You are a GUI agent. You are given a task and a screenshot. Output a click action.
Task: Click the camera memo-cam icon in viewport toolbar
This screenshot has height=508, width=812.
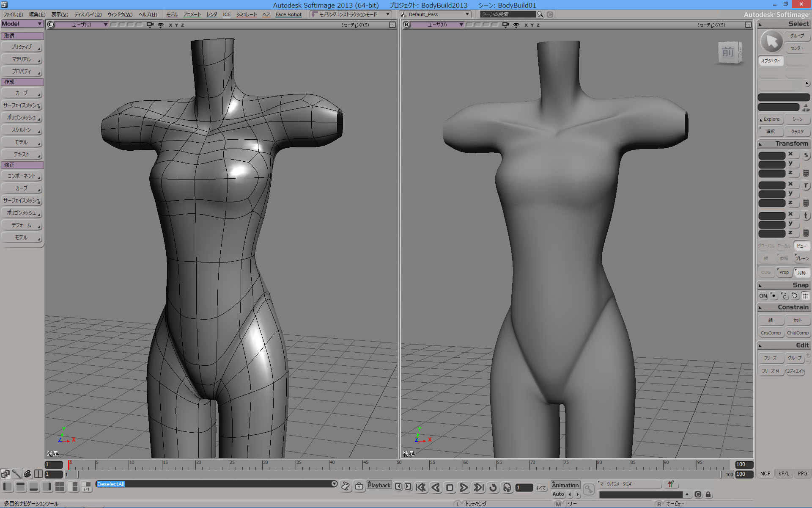point(150,25)
